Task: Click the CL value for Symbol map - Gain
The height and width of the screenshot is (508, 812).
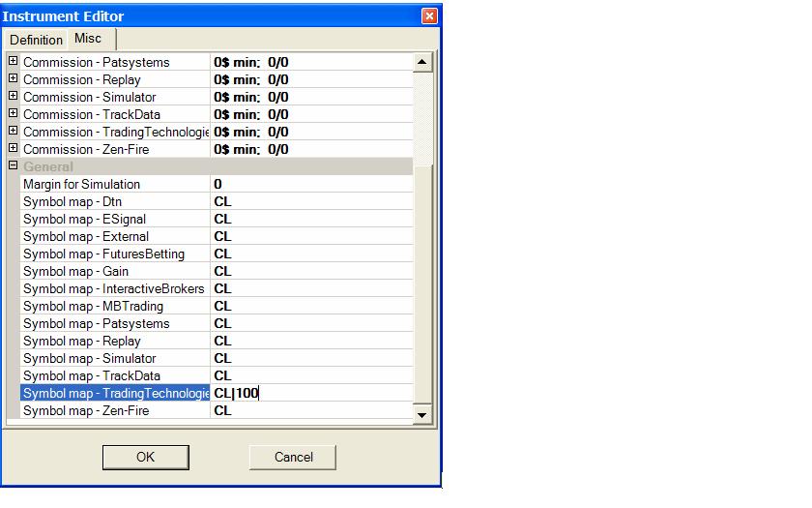Action: tap(222, 271)
